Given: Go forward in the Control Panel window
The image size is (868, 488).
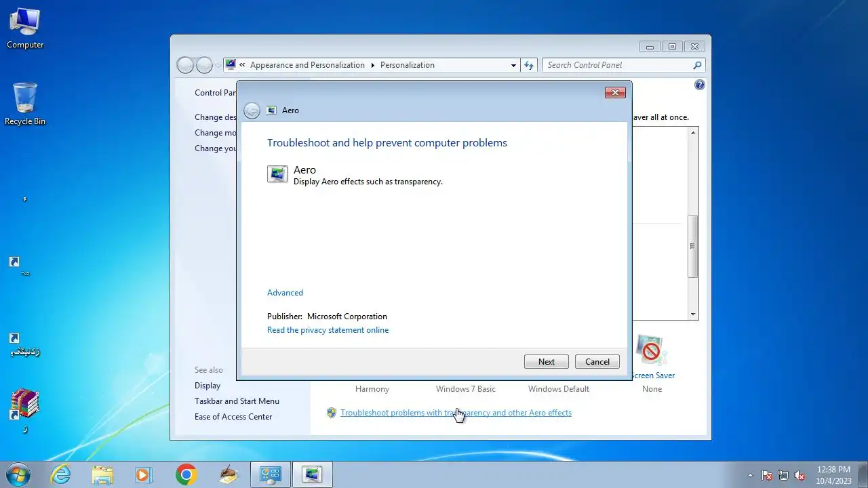Looking at the screenshot, I should pos(204,65).
